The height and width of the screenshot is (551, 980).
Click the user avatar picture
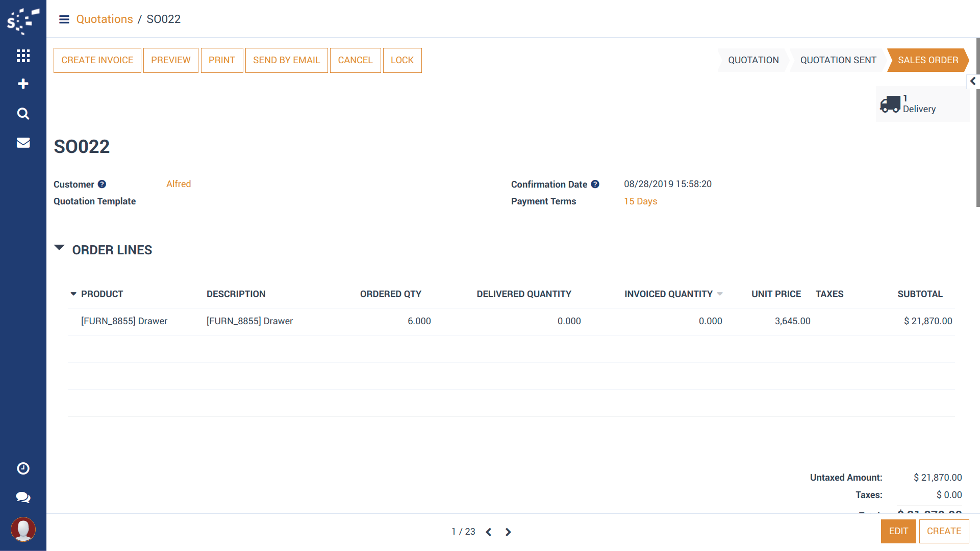pos(23,529)
